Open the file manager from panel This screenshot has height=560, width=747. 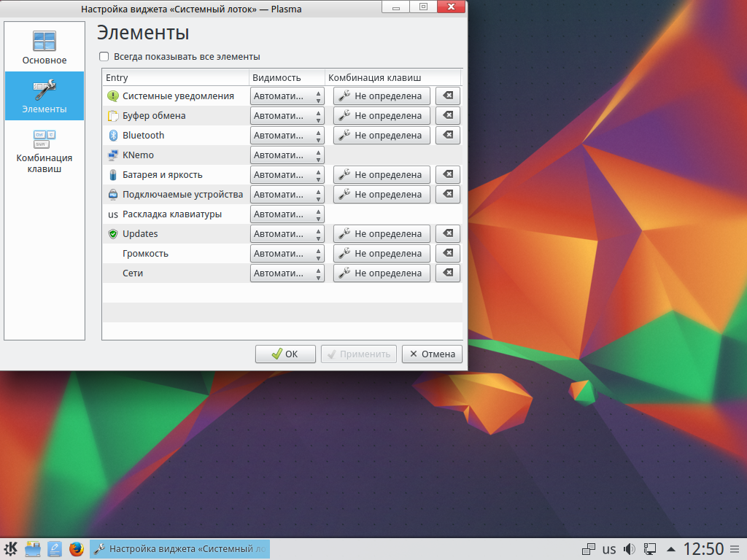(33, 549)
